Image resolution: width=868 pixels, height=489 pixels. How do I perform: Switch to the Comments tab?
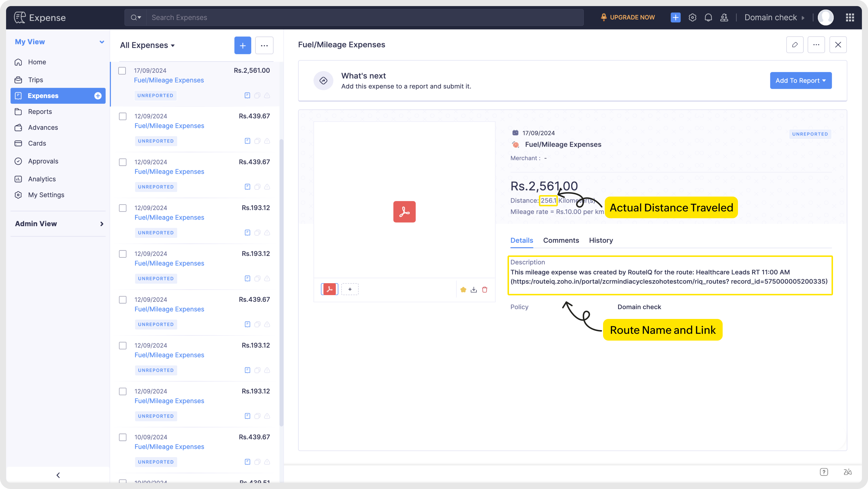click(x=561, y=240)
